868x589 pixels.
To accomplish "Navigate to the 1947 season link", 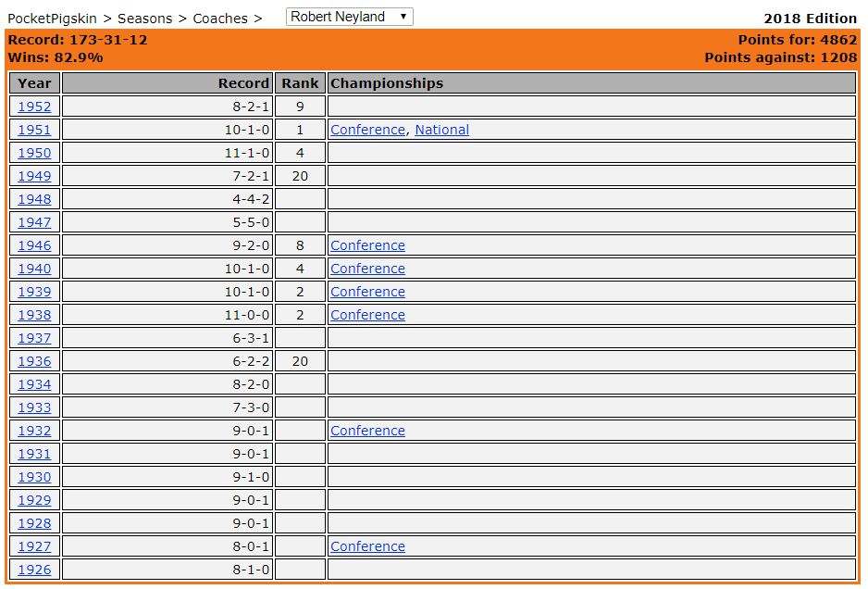I will [34, 222].
